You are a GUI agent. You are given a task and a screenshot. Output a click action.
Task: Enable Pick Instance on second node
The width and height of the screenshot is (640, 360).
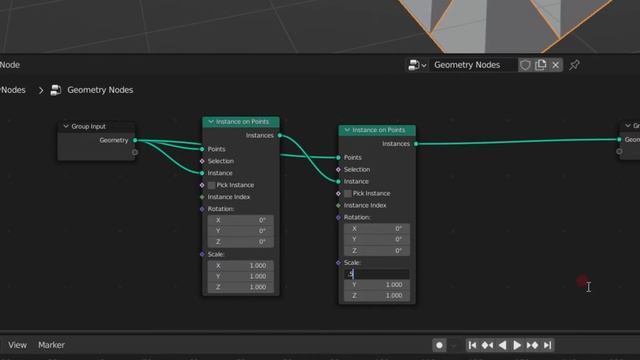(x=348, y=193)
